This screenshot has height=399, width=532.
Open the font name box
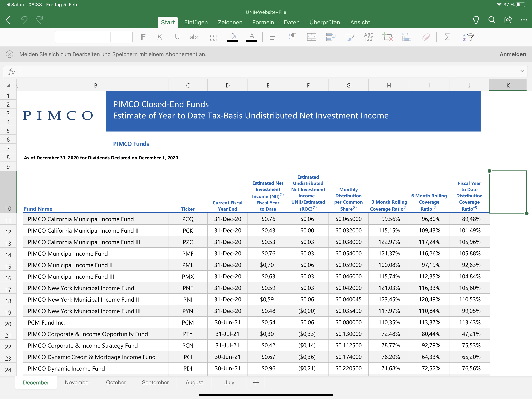tap(83, 37)
